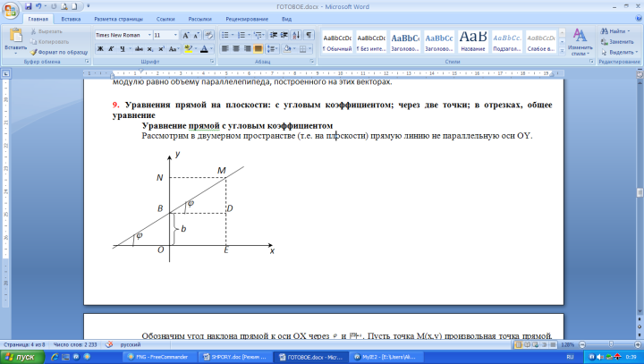Open numbering list dropdown arrow
Screen dimensions: 644x364
tap(249, 36)
